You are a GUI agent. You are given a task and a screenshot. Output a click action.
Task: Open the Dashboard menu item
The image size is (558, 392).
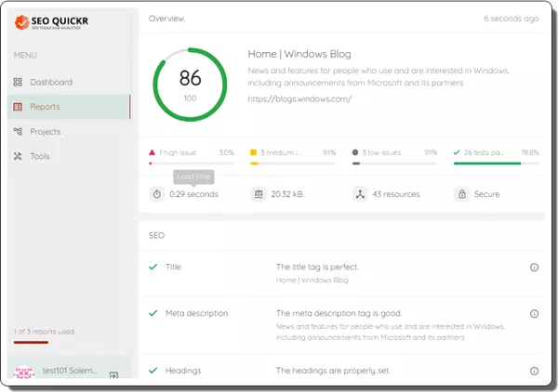point(50,82)
